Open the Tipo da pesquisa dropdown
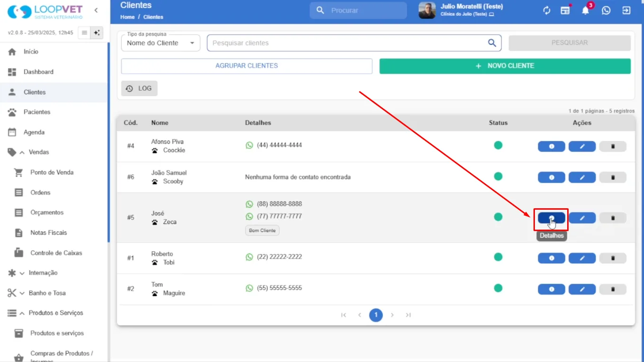This screenshot has height=362, width=644. 161,43
